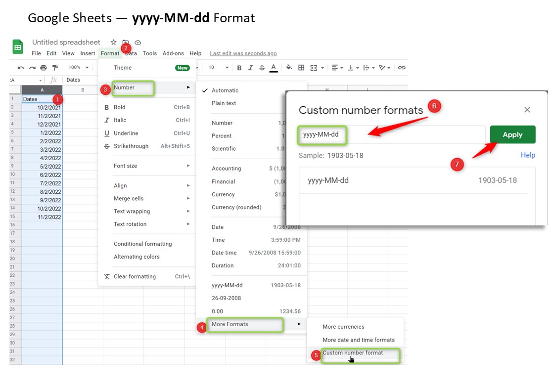Screen dimensions: 555x392
Task: Choose Italic in the Format menu
Action: tap(147, 120)
